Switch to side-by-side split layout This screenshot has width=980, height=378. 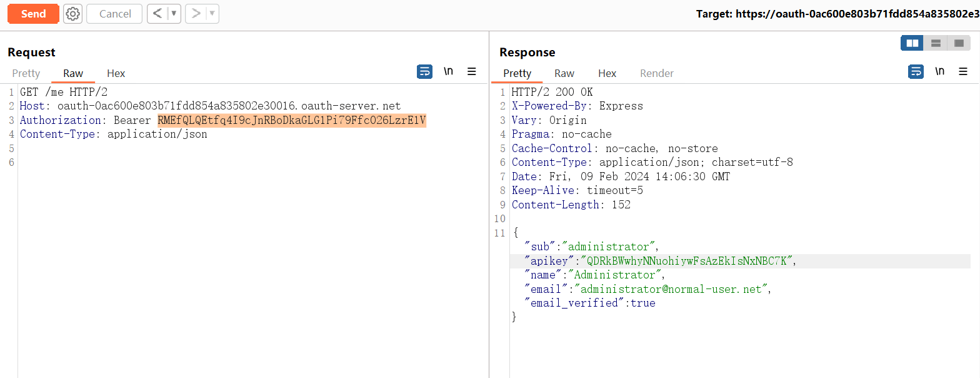tap(912, 43)
